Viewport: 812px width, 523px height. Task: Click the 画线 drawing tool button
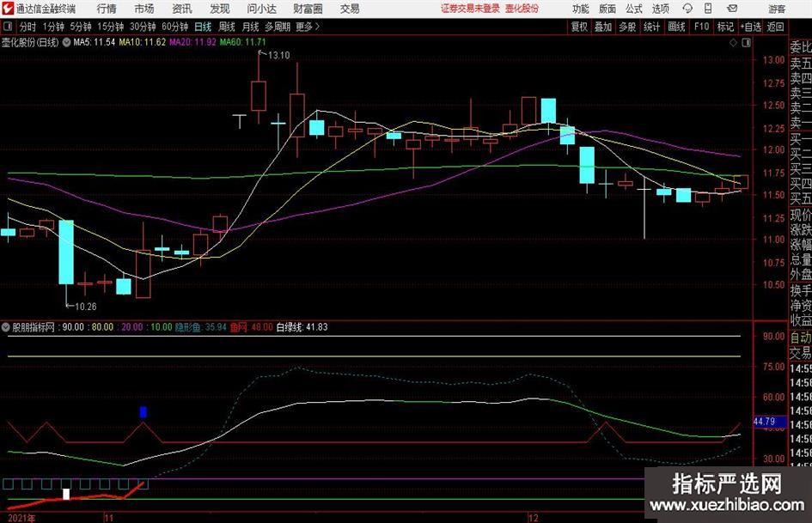pyautogui.click(x=676, y=27)
